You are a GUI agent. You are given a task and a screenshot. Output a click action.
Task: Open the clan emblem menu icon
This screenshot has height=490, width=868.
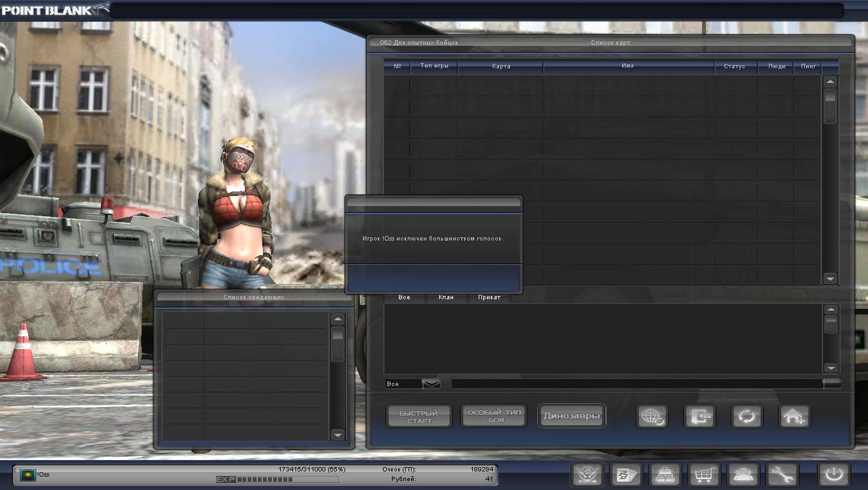[x=587, y=475]
